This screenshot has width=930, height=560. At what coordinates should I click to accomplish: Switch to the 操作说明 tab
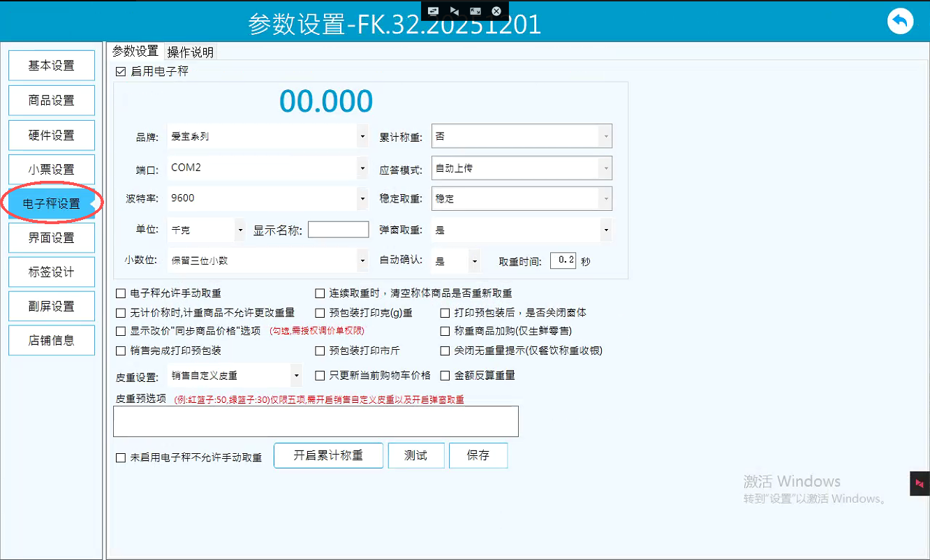pyautogui.click(x=191, y=52)
